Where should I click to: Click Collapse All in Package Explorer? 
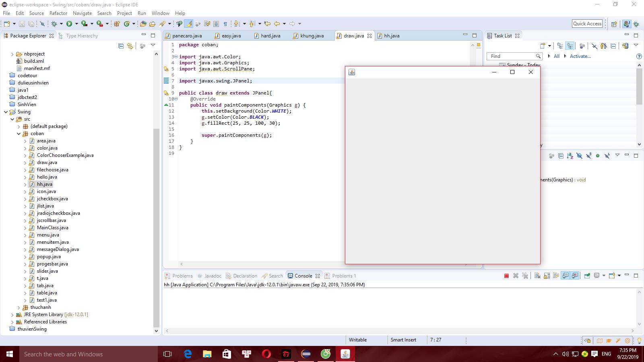121,46
